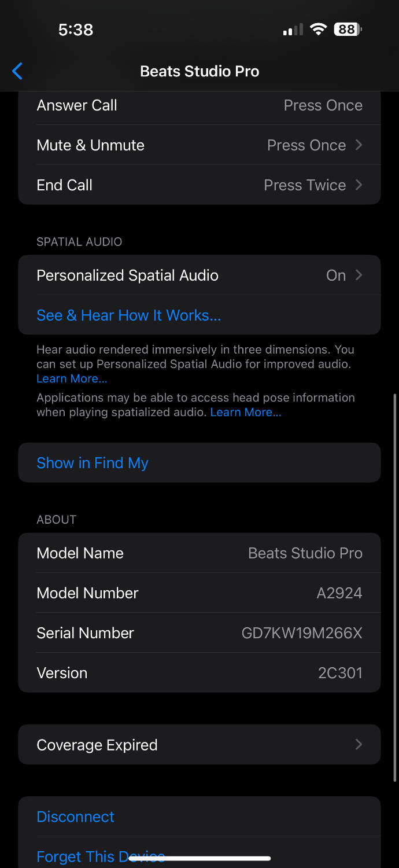The image size is (399, 868).
Task: Tap the Version 2C301 row
Action: [x=199, y=673]
